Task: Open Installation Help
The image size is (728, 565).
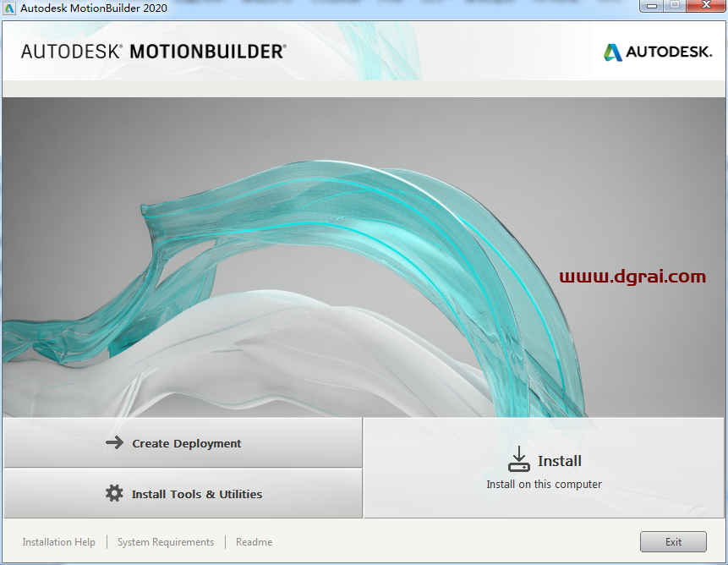Action: (58, 541)
